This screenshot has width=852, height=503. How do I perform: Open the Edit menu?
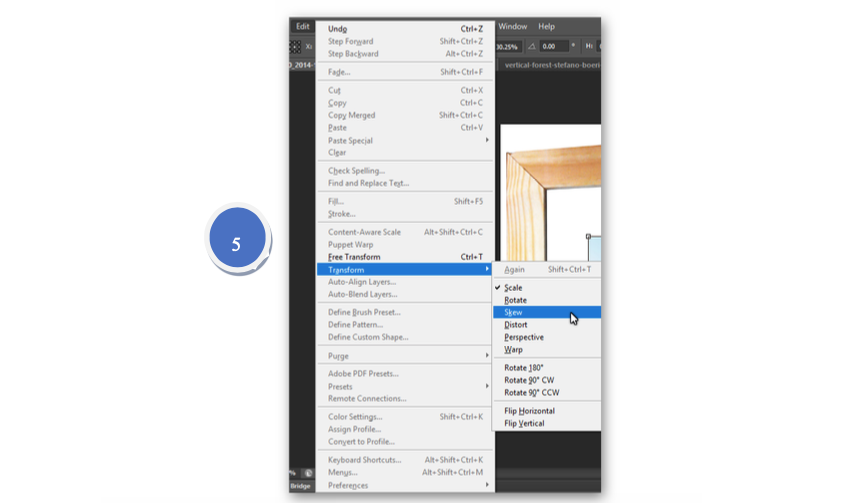(303, 26)
